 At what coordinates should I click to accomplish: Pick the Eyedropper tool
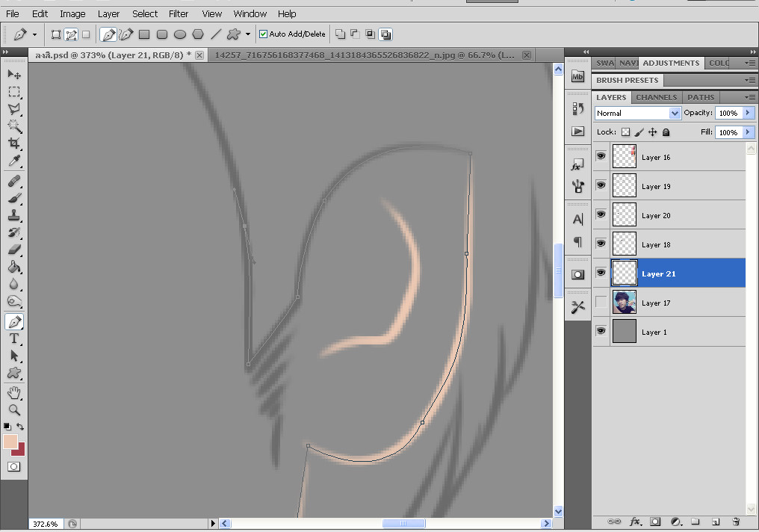click(x=14, y=161)
